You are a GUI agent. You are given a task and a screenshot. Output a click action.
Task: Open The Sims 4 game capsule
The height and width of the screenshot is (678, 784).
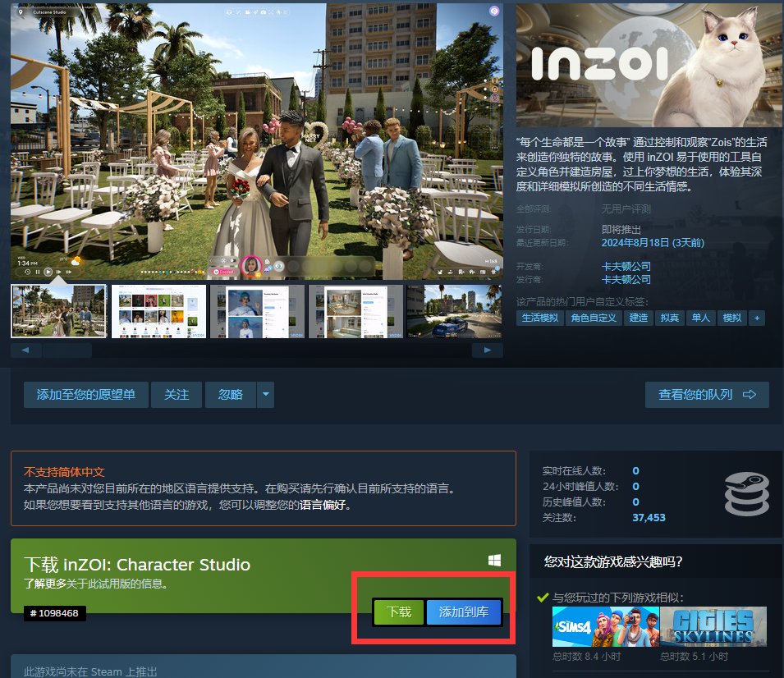[x=606, y=626]
